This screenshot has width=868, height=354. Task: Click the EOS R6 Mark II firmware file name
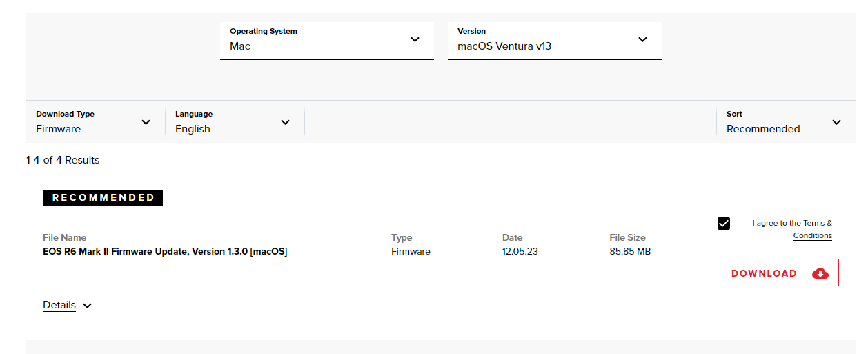tap(165, 251)
